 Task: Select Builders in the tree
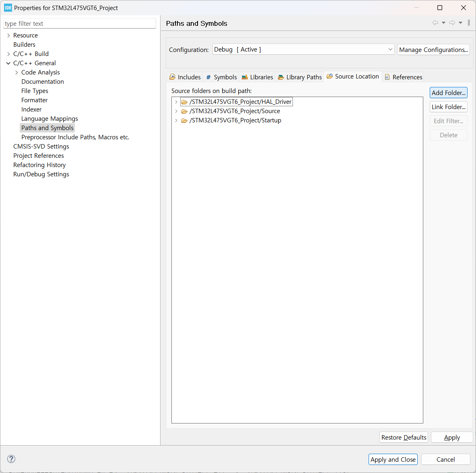click(x=24, y=45)
